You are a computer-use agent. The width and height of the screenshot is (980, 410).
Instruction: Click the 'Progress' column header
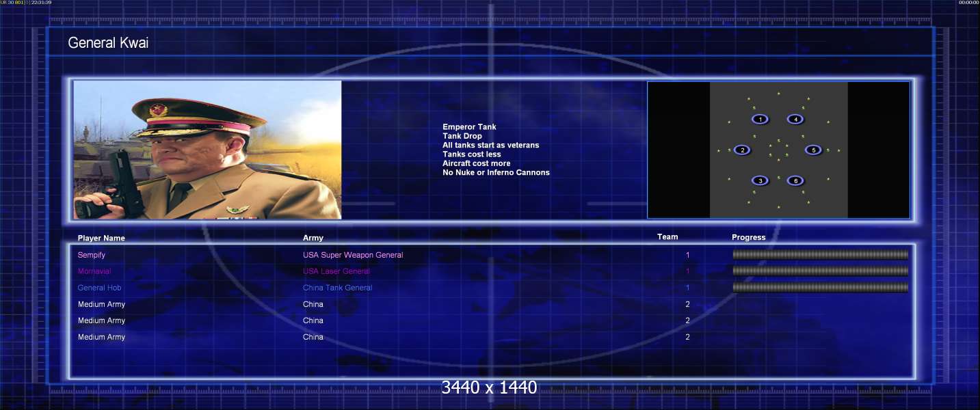click(x=749, y=238)
